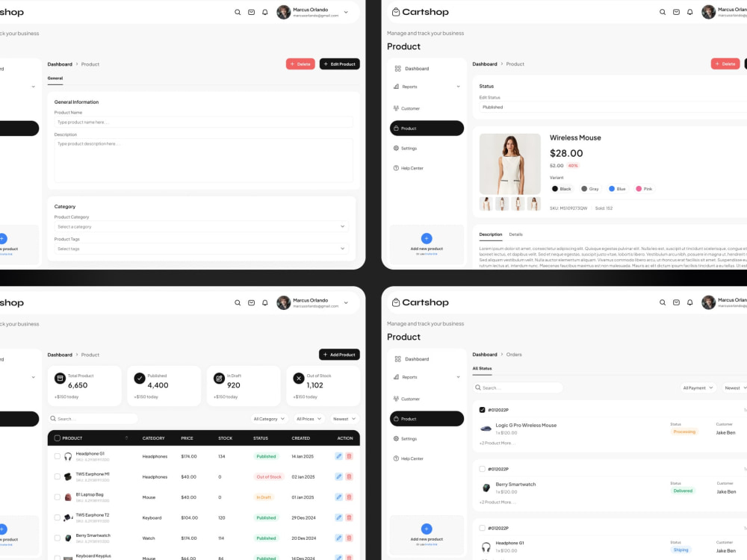Viewport: 747px width, 560px height.
Task: Click search icon on the General Information form screen
Action: [x=238, y=13]
